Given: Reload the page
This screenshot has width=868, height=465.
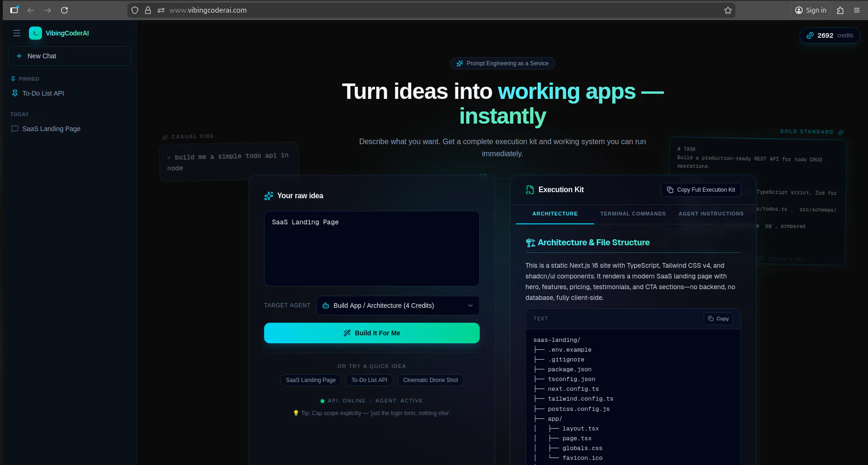Looking at the screenshot, I should point(64,10).
